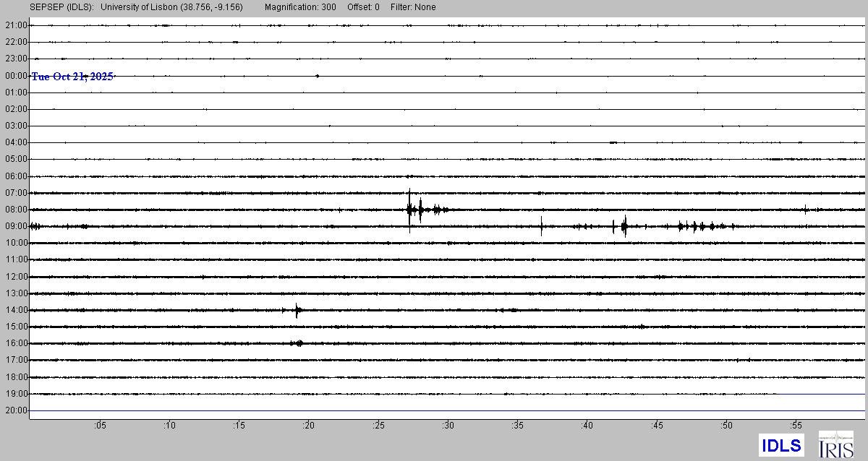Click the blue 'Tue Oct 21, 2025' date label
Screen dimensions: 868x461
coord(72,77)
